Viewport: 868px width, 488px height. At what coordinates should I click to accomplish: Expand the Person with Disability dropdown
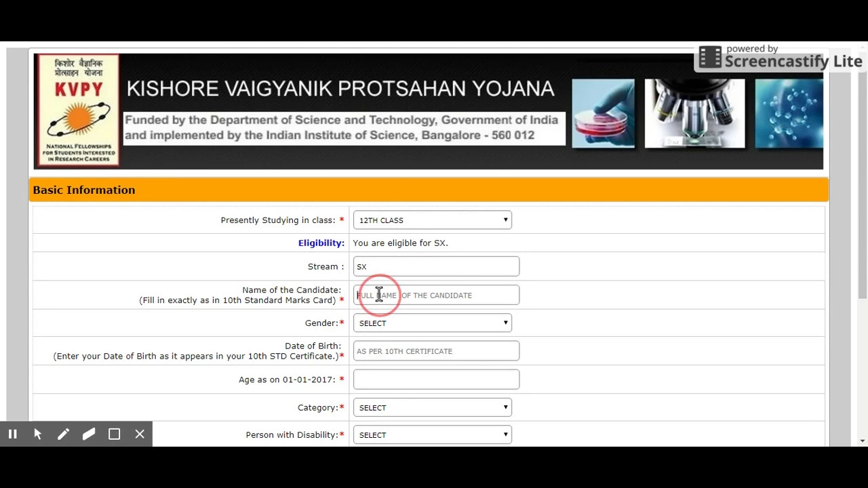pyautogui.click(x=433, y=435)
